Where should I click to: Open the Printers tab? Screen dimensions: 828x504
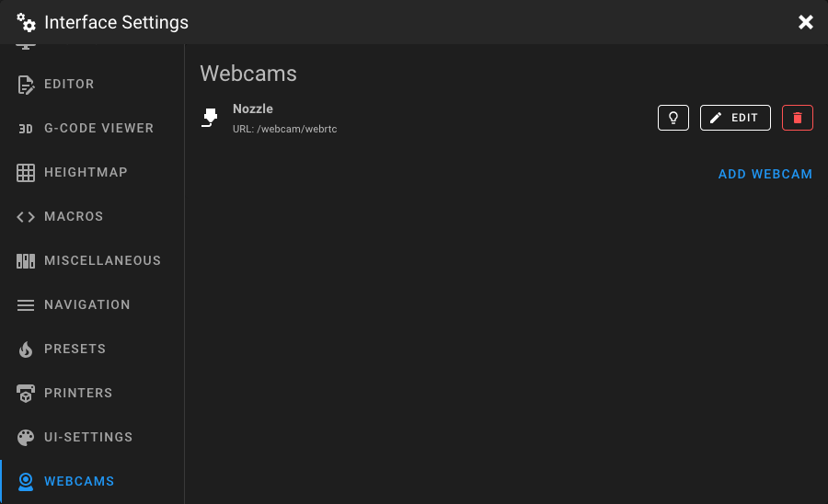tap(92, 393)
